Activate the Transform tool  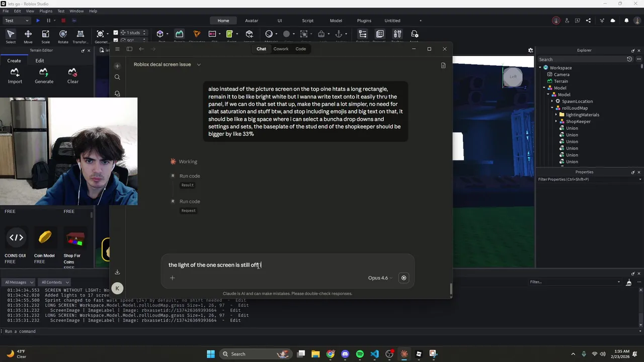[80, 36]
